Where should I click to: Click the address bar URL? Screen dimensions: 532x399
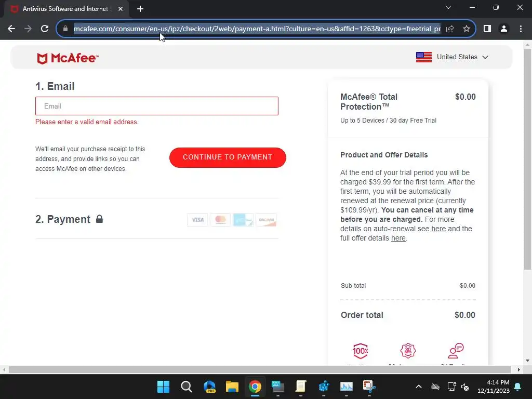[257, 29]
